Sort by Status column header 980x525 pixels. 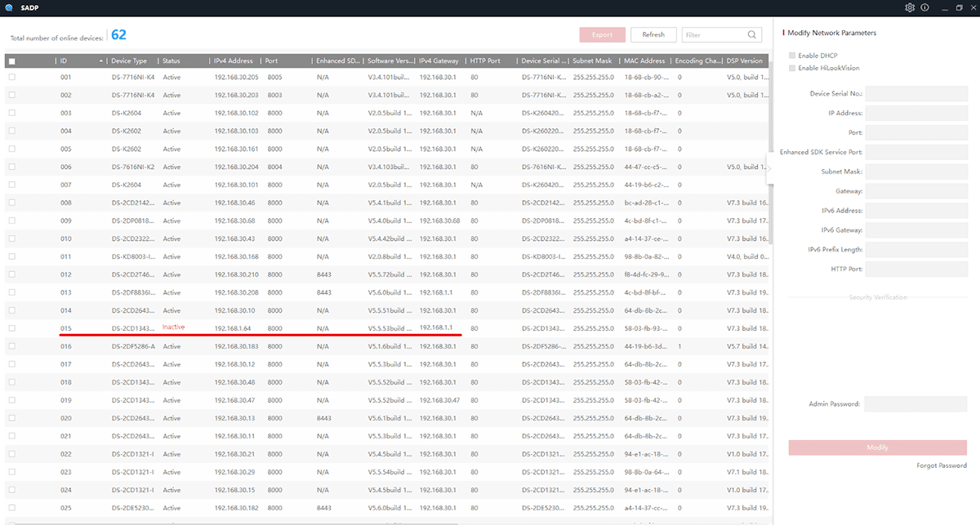171,61
